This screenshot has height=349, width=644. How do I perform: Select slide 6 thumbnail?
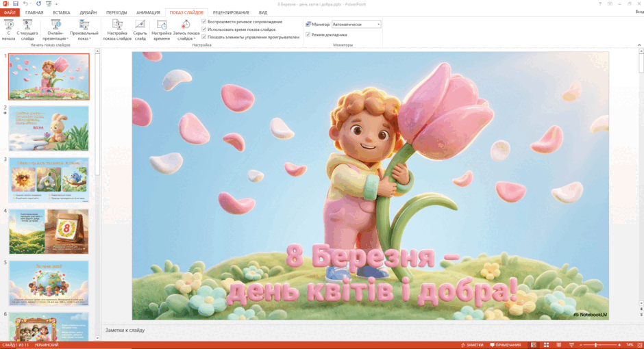click(49, 327)
